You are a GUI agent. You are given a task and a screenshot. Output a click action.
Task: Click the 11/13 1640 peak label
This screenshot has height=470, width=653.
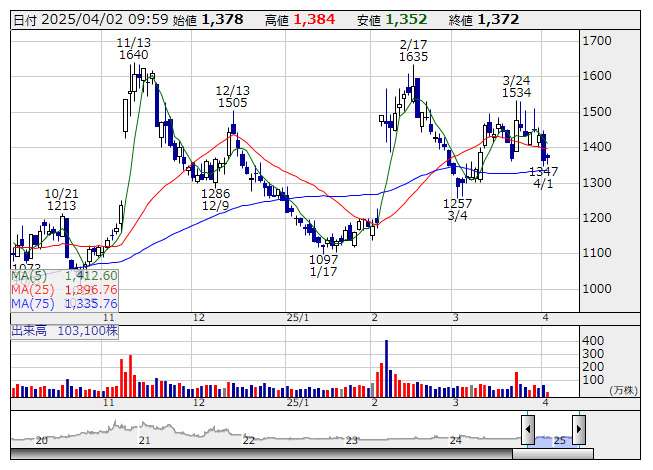pyautogui.click(x=134, y=49)
